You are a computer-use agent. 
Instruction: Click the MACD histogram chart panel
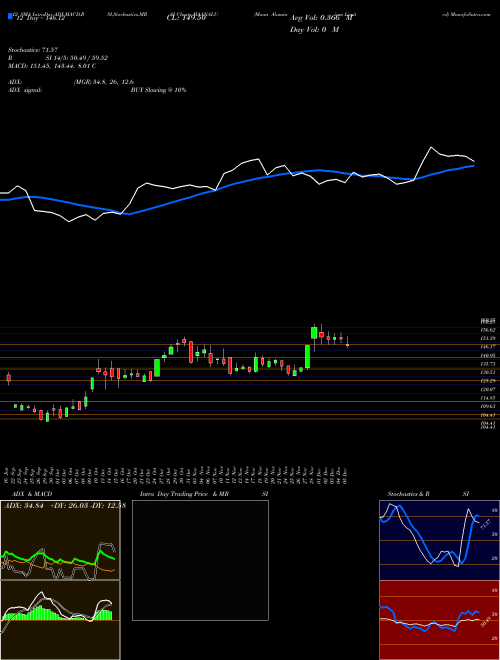coord(60,620)
